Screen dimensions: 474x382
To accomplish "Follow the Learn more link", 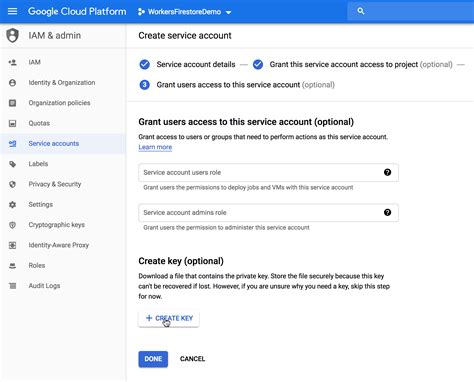I will (155, 147).
